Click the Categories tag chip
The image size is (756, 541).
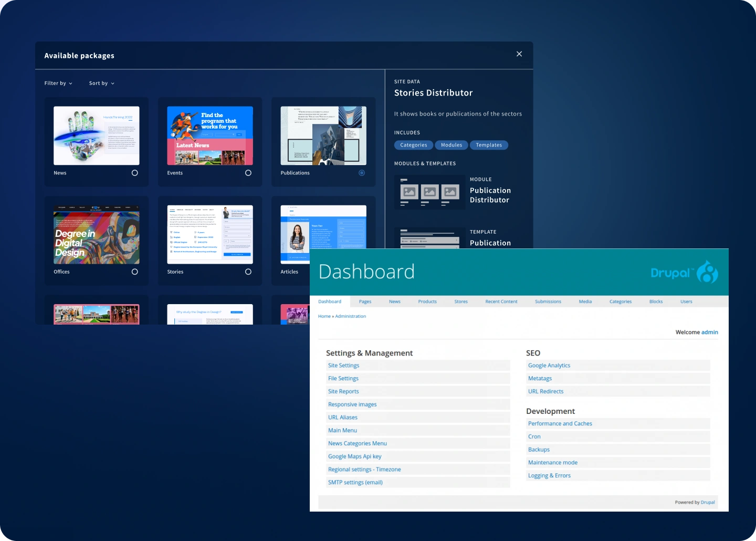413,145
